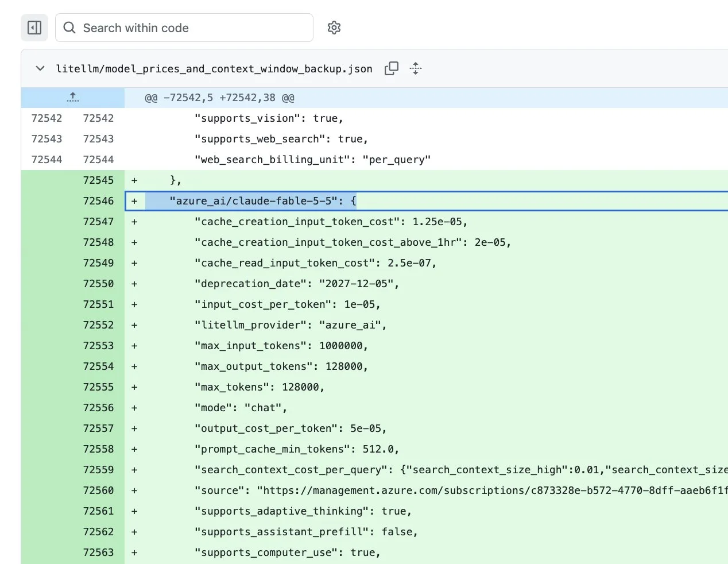Select new line number 72562

[98, 532]
